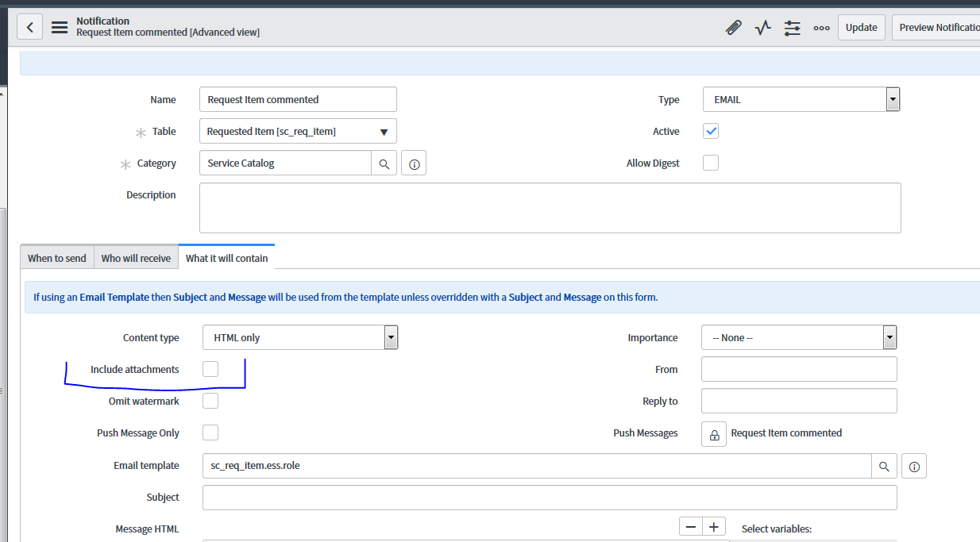Open the Table dropdown Requested Item
Image resolution: width=980 pixels, height=542 pixels.
click(298, 131)
